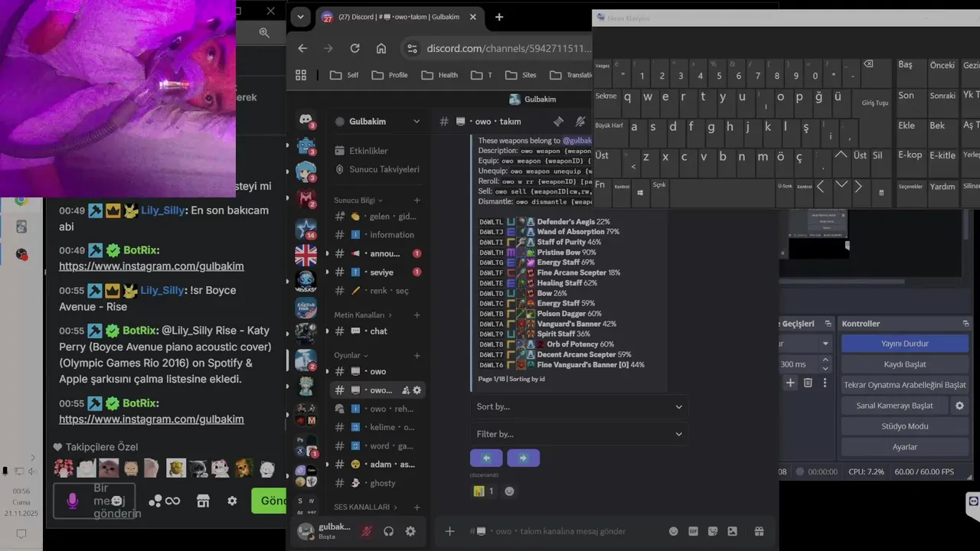Viewport: 980px width, 551px height.
Task: Click notification mute bell in channel header
Action: click(580, 122)
